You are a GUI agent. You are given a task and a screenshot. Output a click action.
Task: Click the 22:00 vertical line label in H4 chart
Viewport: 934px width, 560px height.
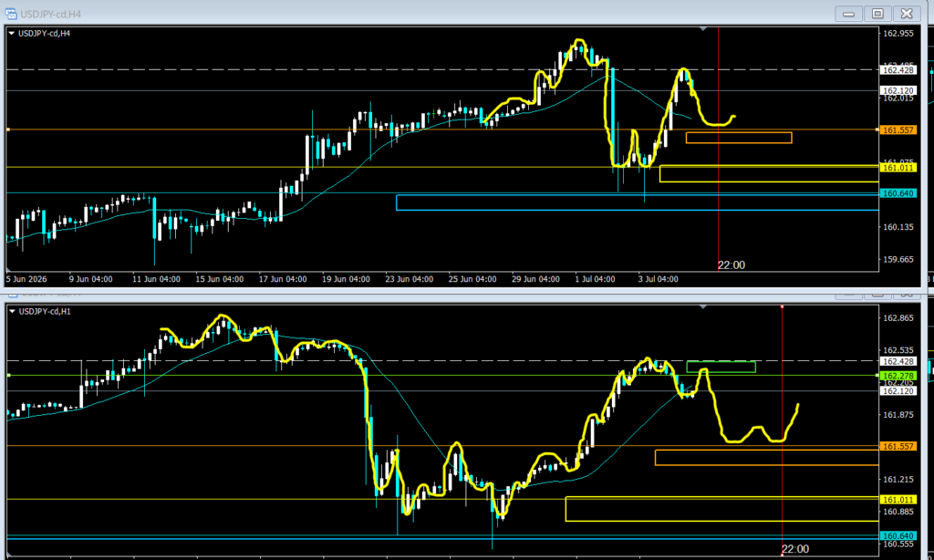[x=731, y=265]
